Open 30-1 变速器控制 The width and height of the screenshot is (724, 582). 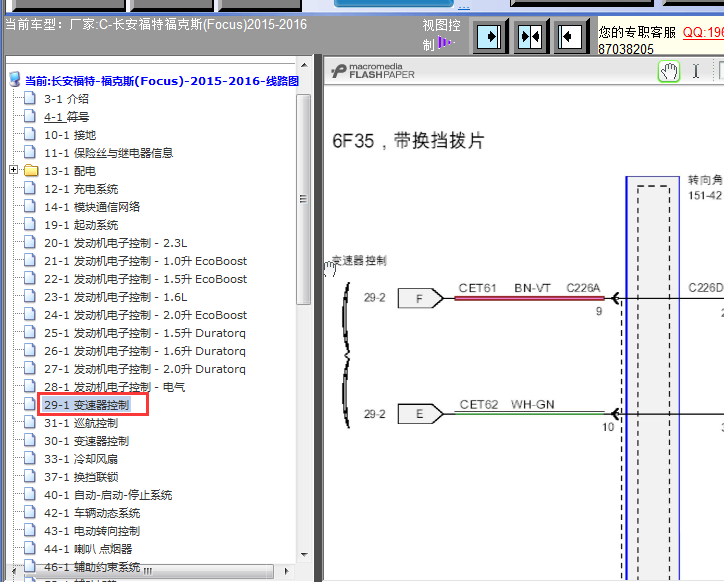click(86, 441)
